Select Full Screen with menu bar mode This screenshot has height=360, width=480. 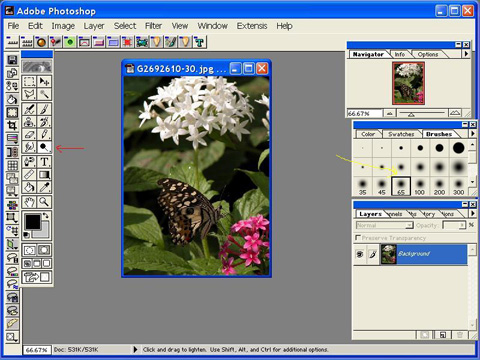[x=37, y=264]
